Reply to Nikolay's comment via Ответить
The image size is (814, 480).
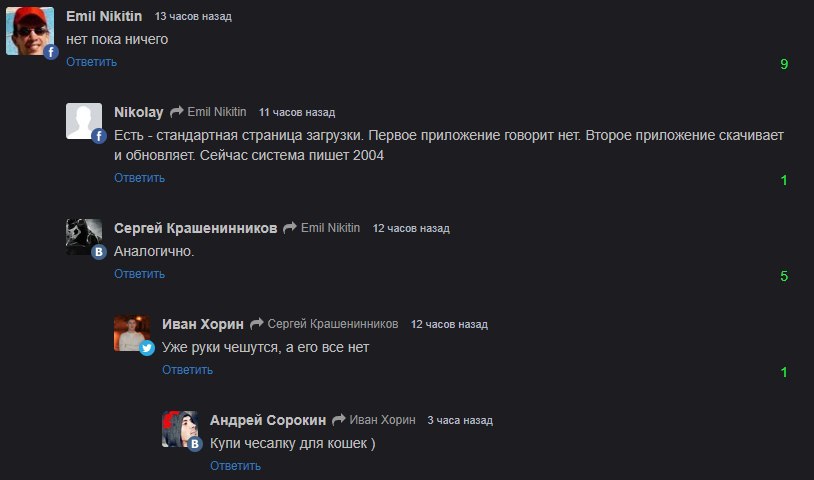click(139, 178)
